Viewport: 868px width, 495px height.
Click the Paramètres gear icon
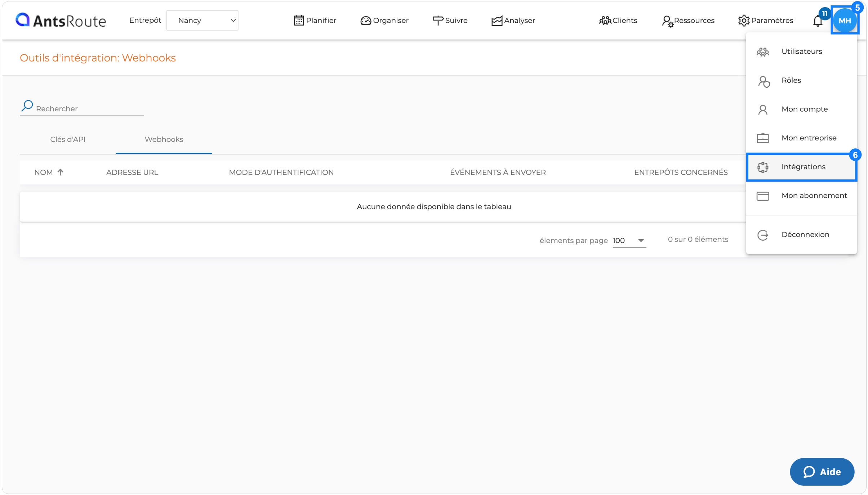pos(744,21)
